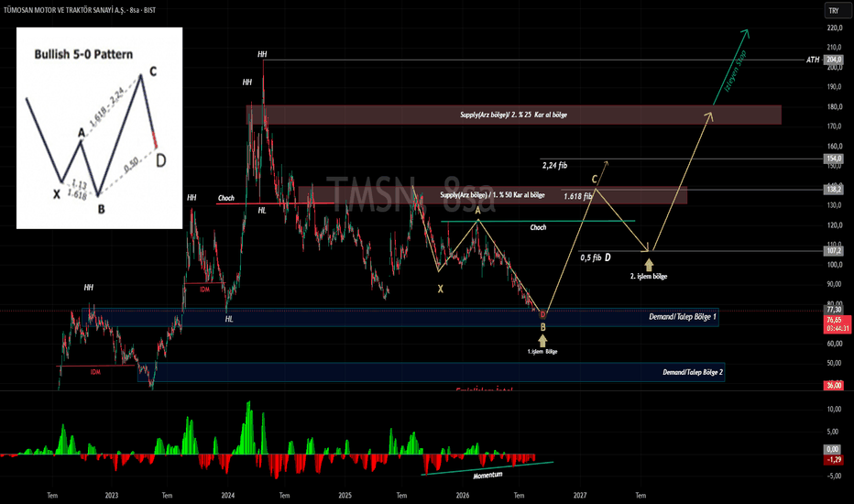Select the Choch label above the red line
The image size is (854, 504).
pos(226,198)
